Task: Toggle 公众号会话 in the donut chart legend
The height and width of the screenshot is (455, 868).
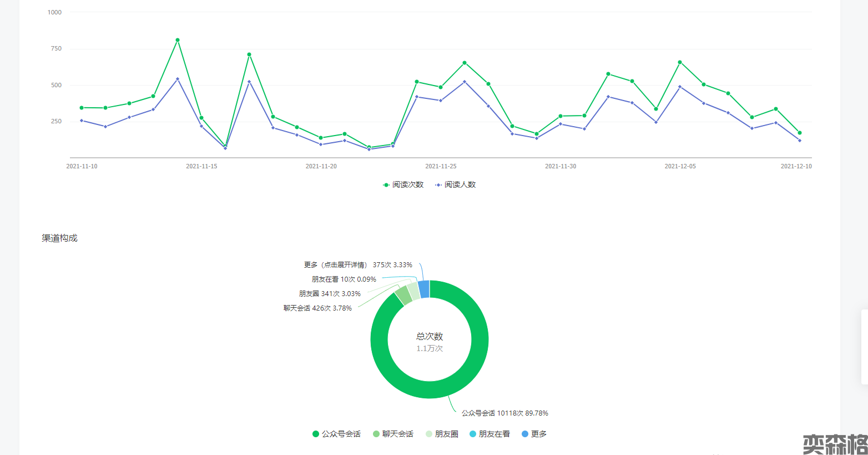Action: (336, 434)
